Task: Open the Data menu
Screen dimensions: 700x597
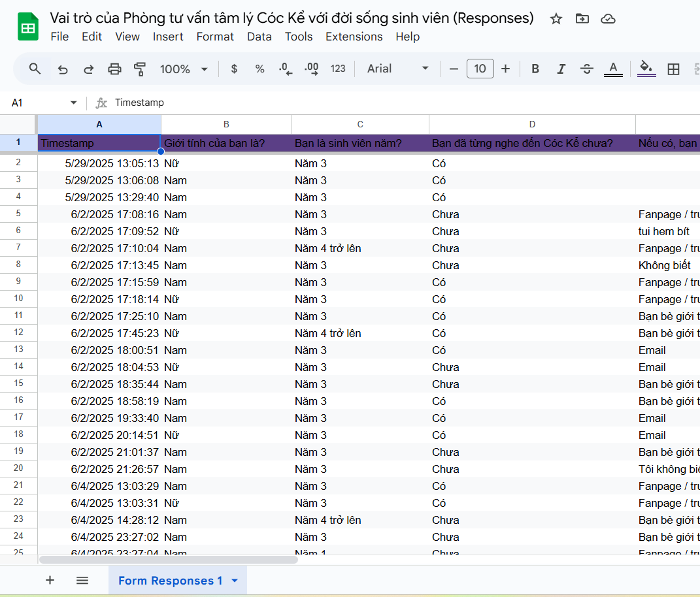Action: 259,37
